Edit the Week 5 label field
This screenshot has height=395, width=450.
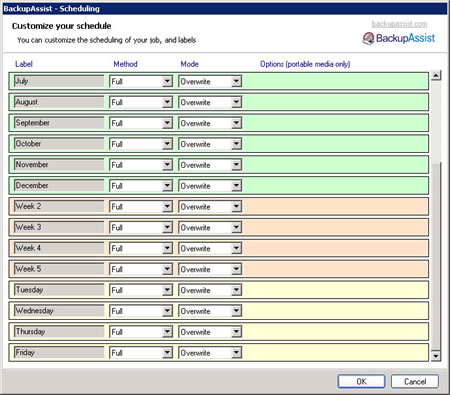[59, 269]
